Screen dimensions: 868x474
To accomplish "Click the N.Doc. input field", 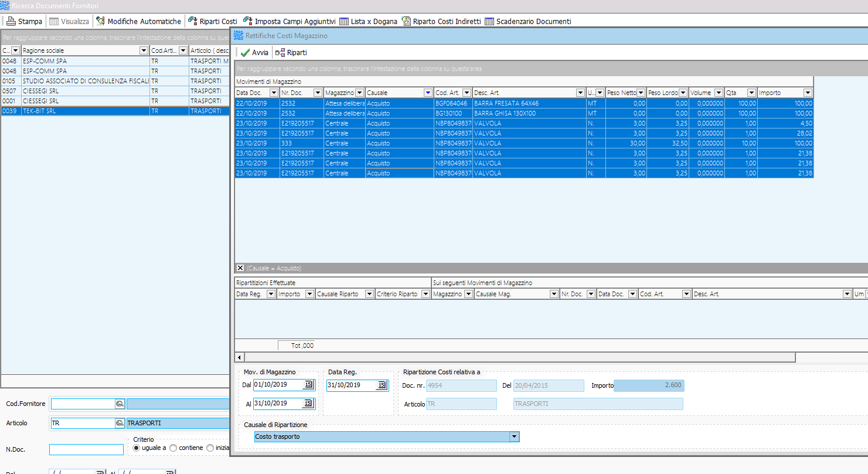I will point(86,449).
